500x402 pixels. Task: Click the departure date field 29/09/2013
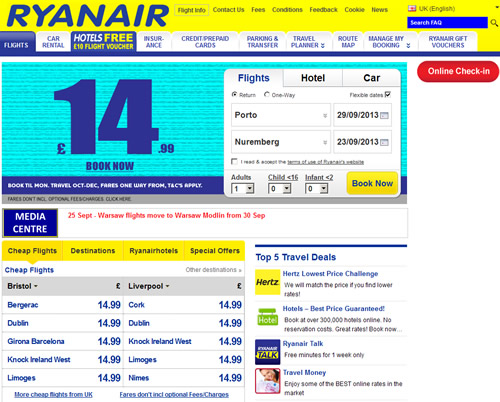tap(362, 115)
